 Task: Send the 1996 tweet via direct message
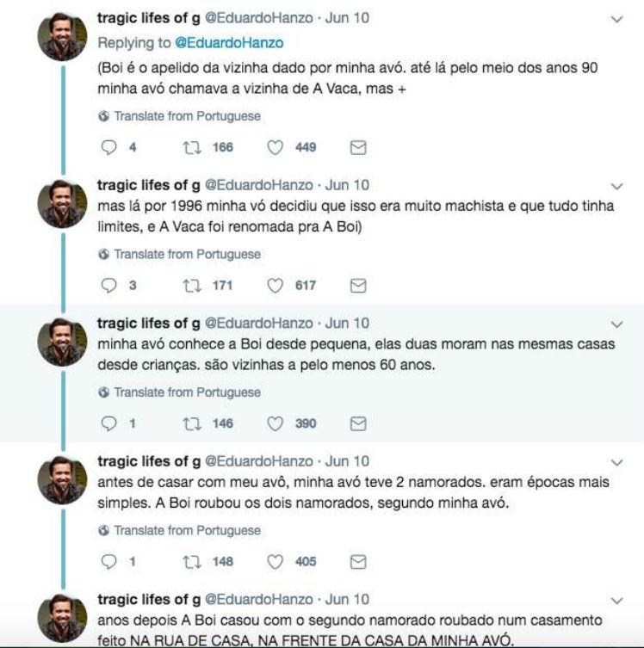358,286
